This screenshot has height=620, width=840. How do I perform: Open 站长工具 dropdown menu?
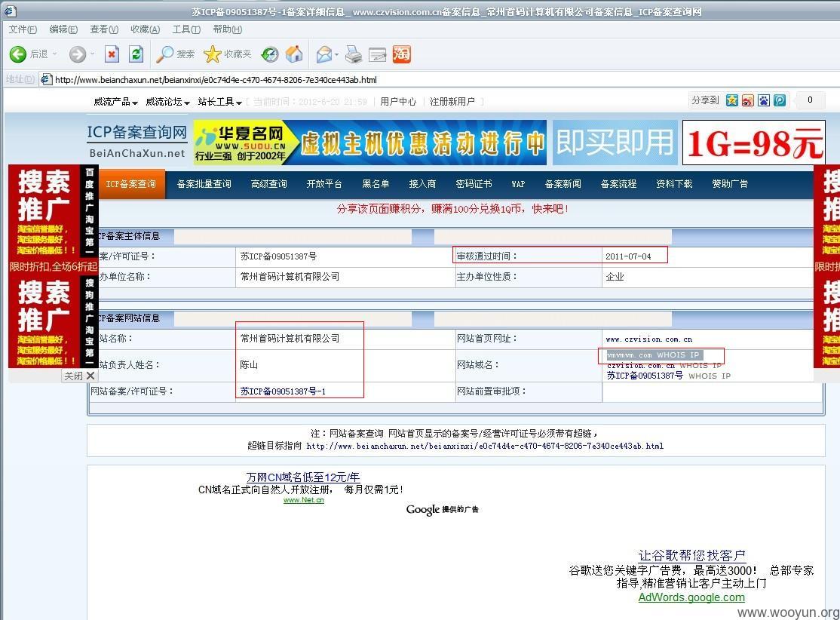(x=219, y=102)
